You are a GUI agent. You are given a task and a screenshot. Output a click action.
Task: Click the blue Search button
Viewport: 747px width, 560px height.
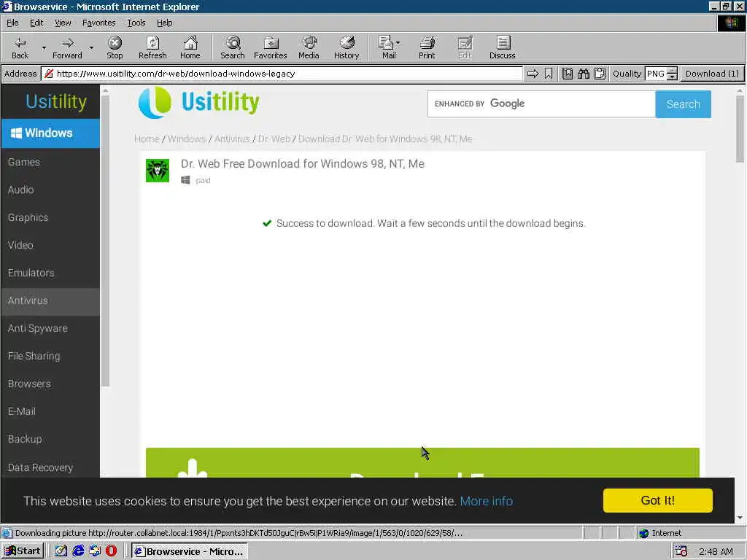683,104
